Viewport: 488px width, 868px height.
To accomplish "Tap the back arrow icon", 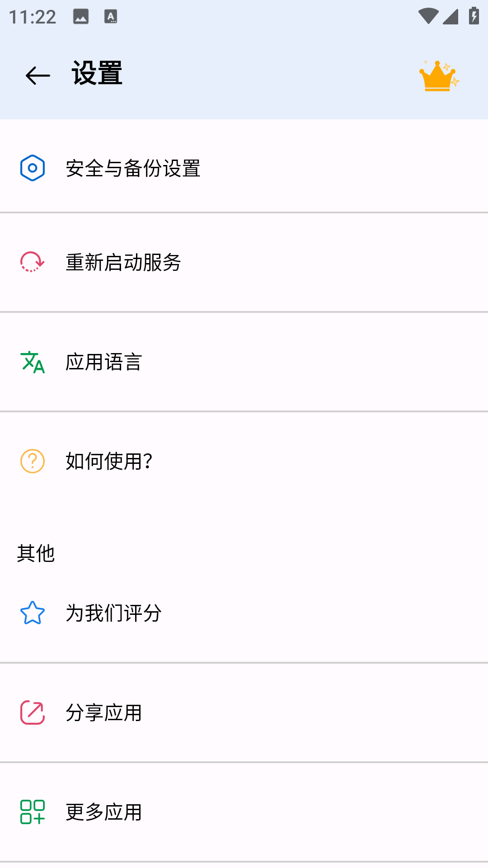I will click(38, 75).
